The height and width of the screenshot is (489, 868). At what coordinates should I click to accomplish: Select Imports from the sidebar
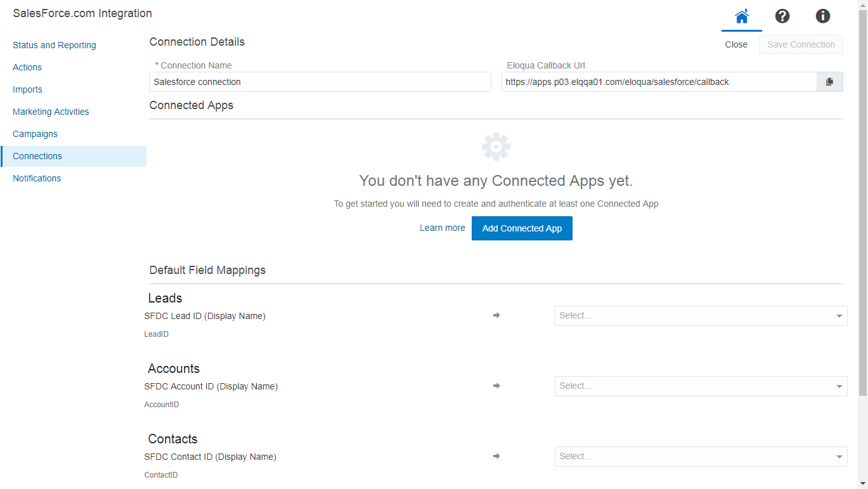27,89
